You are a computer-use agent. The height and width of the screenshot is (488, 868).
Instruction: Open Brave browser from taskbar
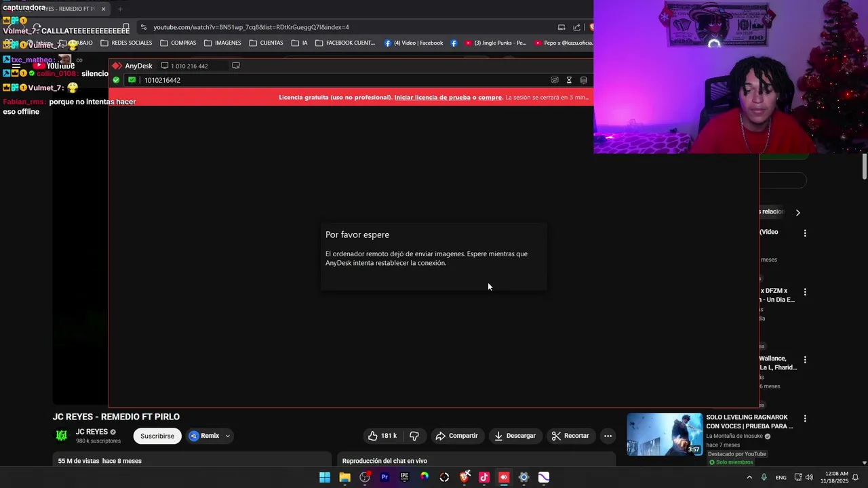click(x=464, y=477)
